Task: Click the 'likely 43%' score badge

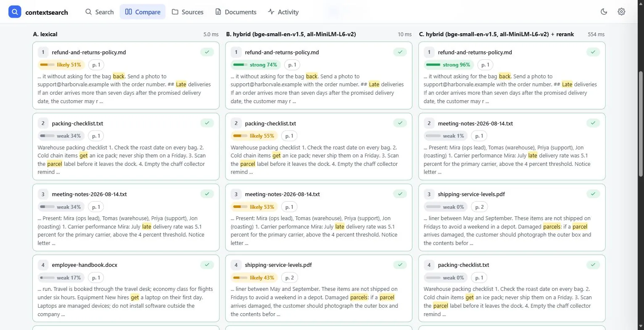Action: pyautogui.click(x=254, y=278)
